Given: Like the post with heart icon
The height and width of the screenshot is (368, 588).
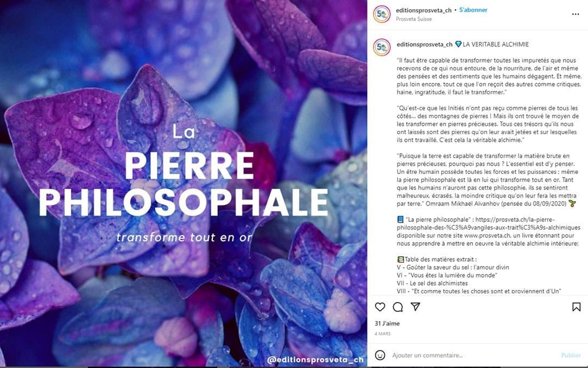Looking at the screenshot, I should [x=380, y=307].
